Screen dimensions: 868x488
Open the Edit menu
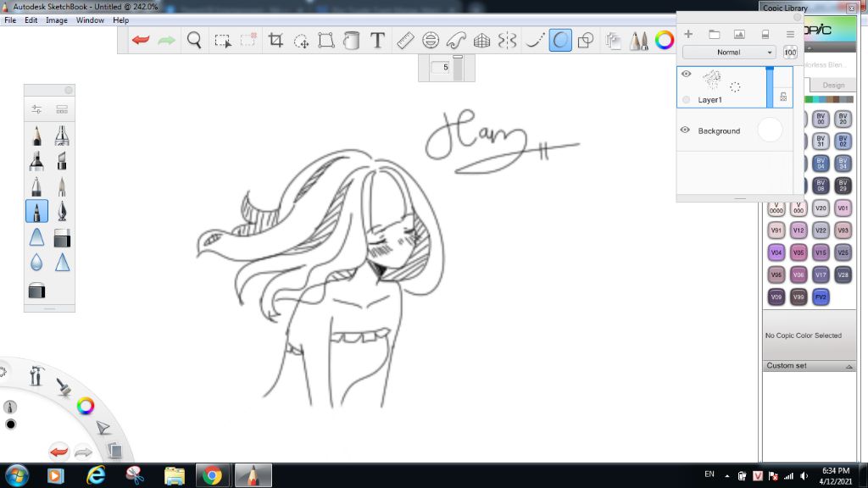click(x=31, y=20)
